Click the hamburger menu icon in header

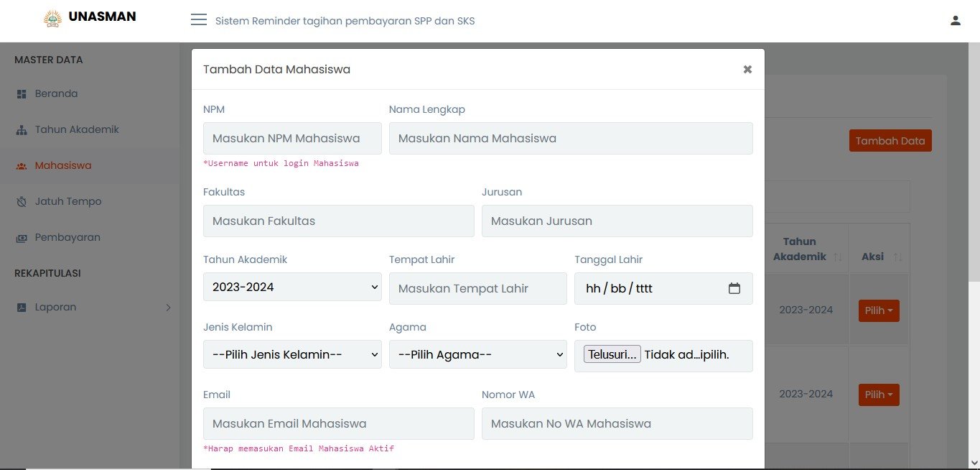point(199,20)
